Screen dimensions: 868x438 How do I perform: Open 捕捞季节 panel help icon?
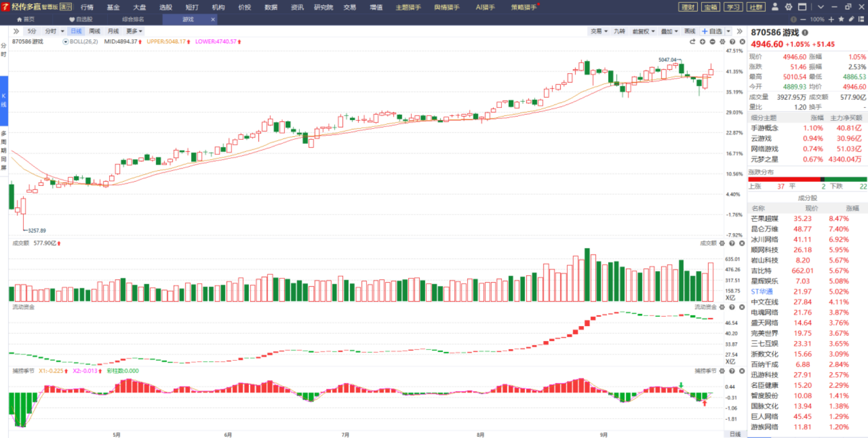tap(732, 371)
